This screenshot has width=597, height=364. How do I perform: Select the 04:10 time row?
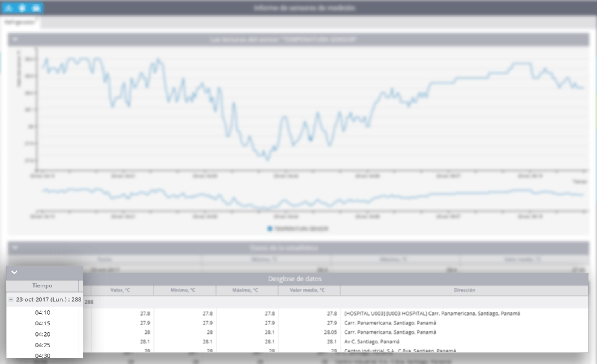pos(43,313)
